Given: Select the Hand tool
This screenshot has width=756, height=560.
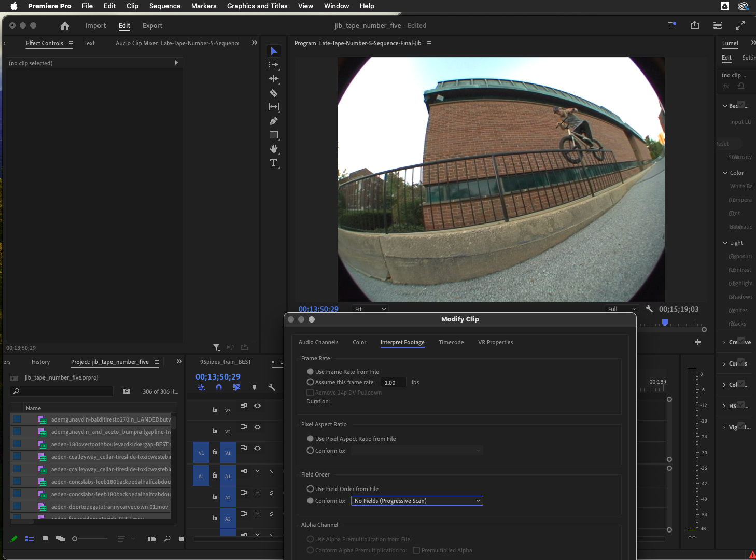Looking at the screenshot, I should [x=274, y=149].
